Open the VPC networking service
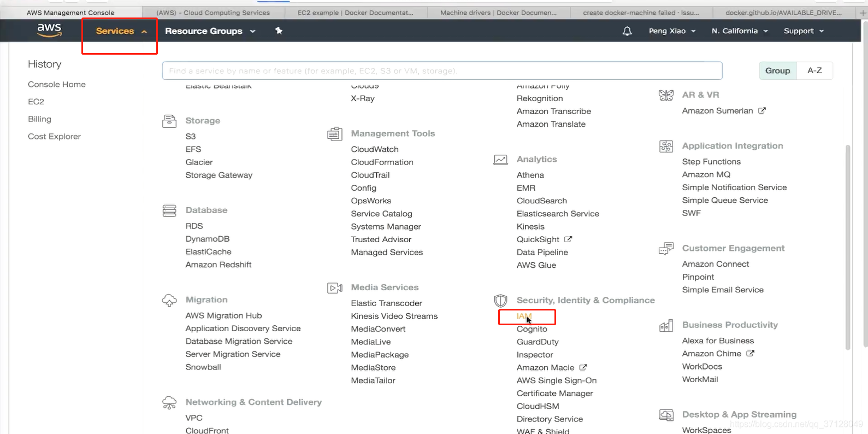868x434 pixels. click(x=194, y=418)
